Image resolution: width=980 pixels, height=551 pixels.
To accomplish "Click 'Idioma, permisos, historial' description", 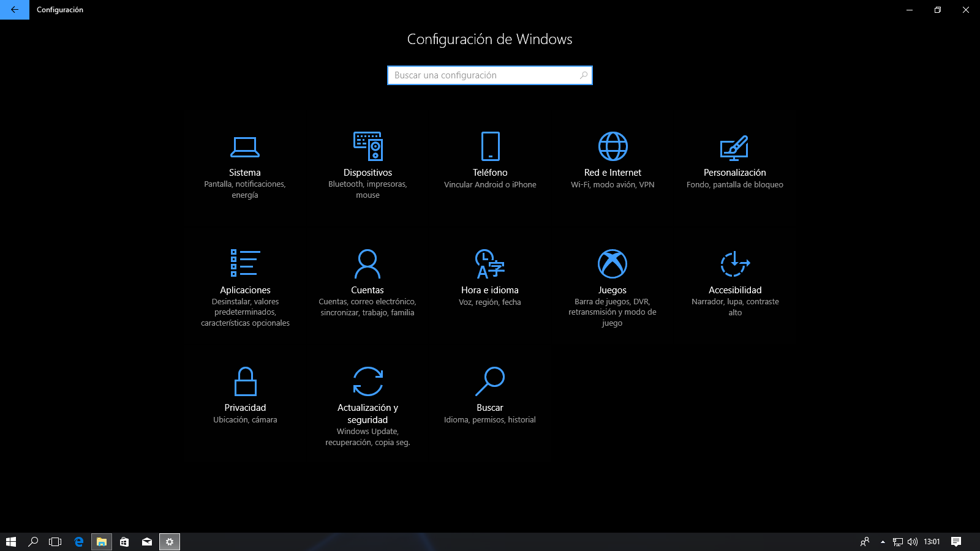I will (x=490, y=420).
